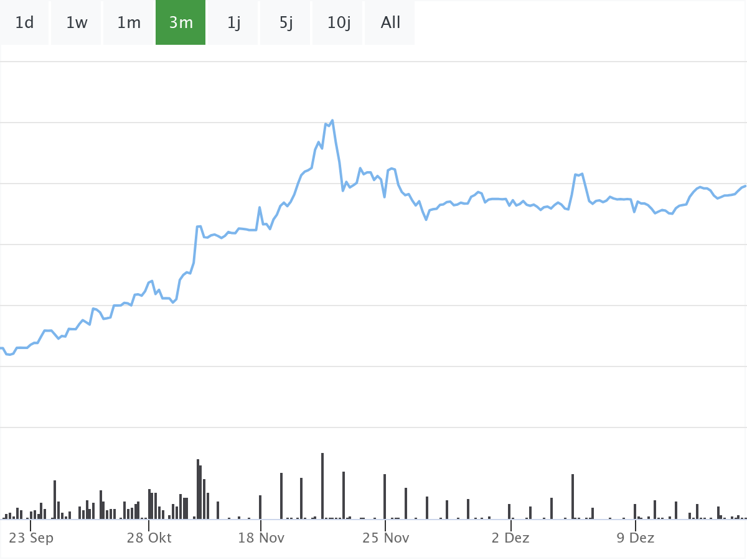Click the tall volume bar between 2 Dez and 9 Dez

click(573, 496)
